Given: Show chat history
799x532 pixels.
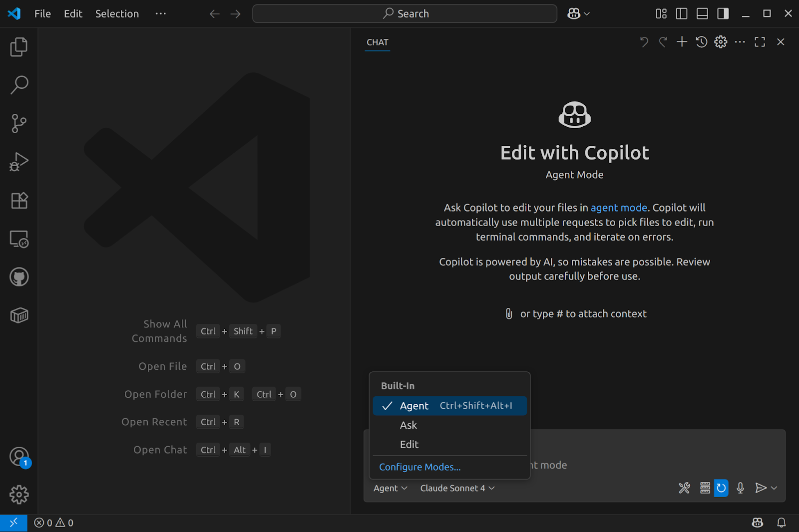Looking at the screenshot, I should [x=702, y=42].
